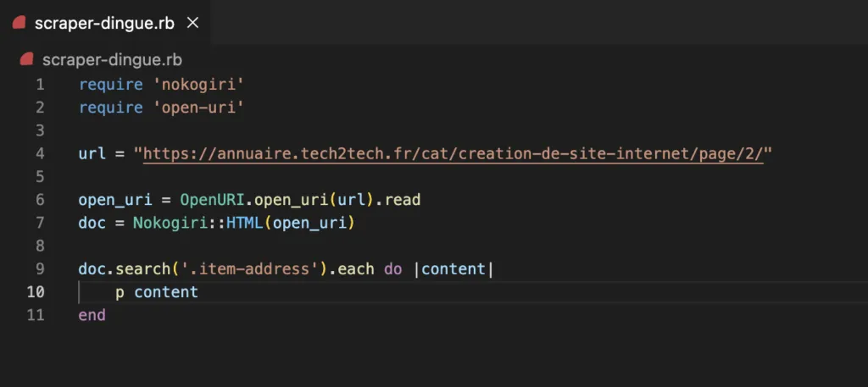This screenshot has height=387, width=868.
Task: Click line number 9 in the gutter
Action: [x=39, y=269]
